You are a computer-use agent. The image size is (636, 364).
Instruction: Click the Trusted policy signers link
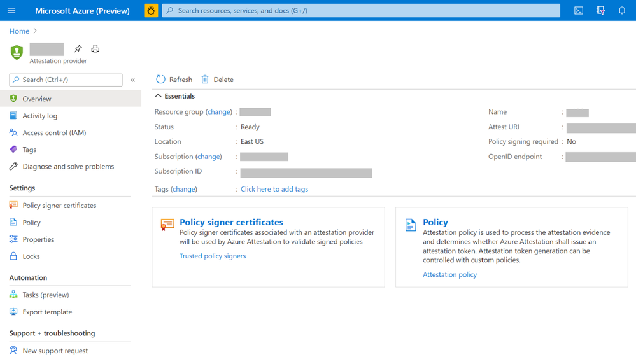pyautogui.click(x=213, y=256)
